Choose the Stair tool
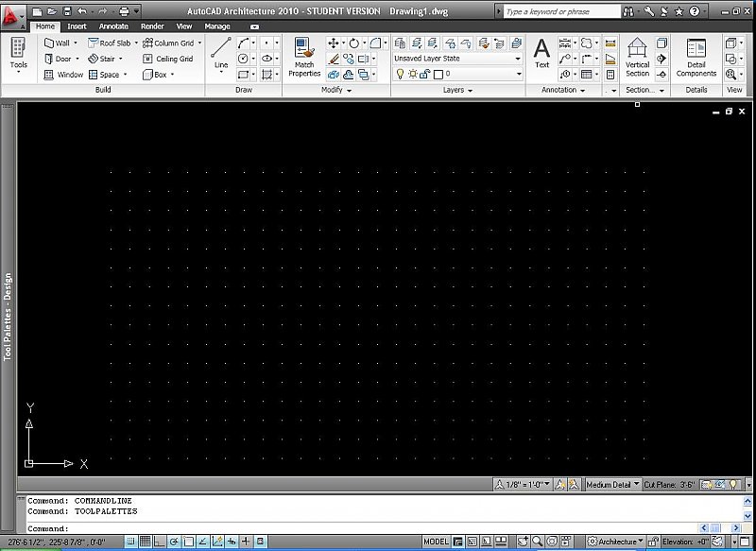This screenshot has height=551, width=756. pyautogui.click(x=101, y=59)
